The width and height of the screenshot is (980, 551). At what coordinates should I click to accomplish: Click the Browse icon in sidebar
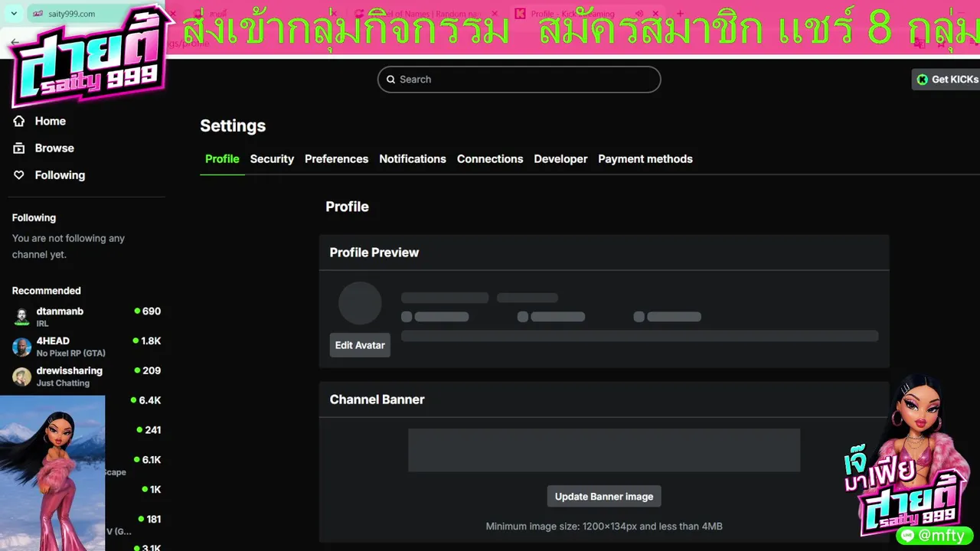[x=19, y=148]
